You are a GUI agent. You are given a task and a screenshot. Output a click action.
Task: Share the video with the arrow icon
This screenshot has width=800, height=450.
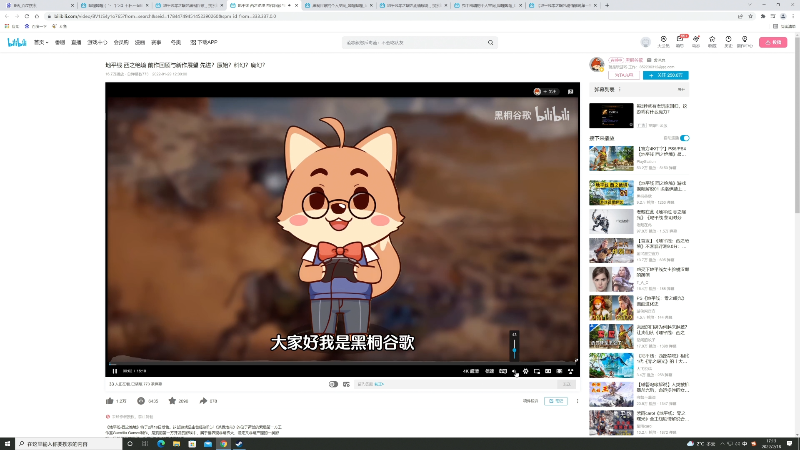pos(203,401)
